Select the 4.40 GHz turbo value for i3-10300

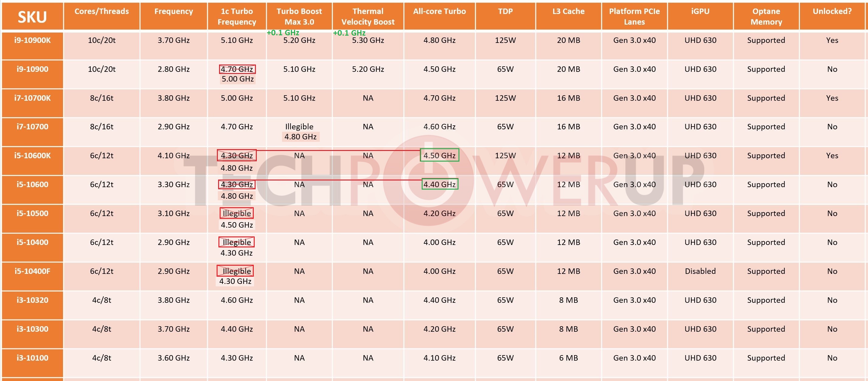(236, 329)
